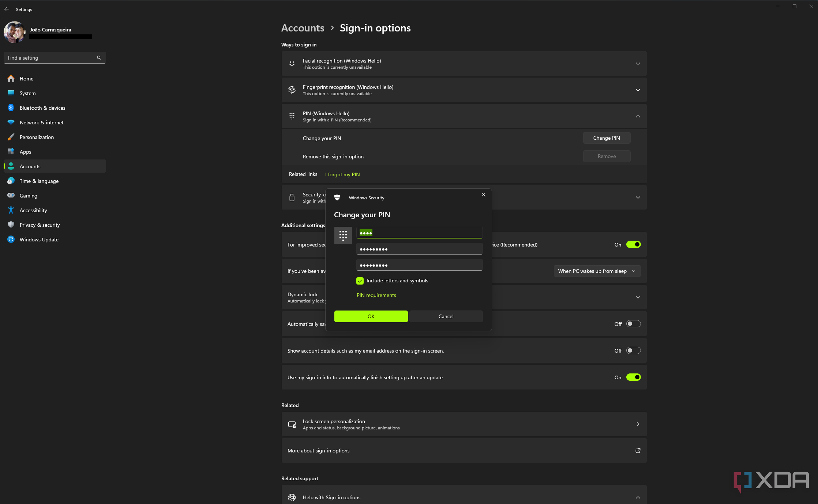
Task: Click the Change PIN button
Action: pyautogui.click(x=607, y=138)
